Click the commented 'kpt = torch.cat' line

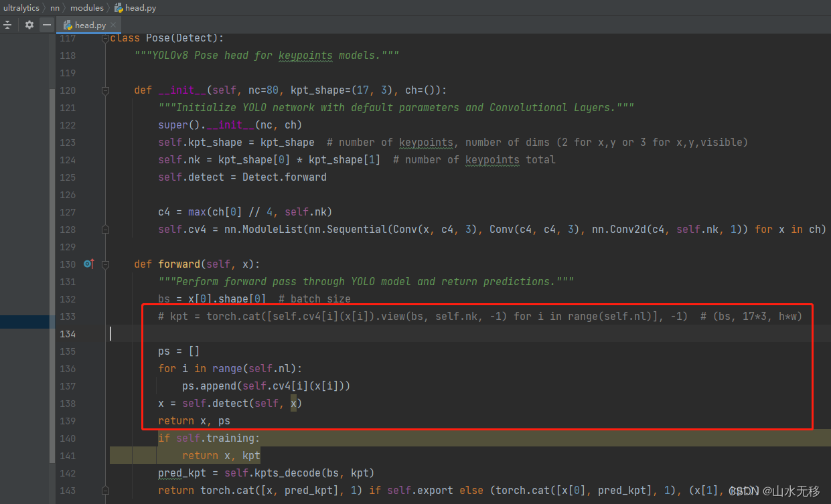click(479, 317)
